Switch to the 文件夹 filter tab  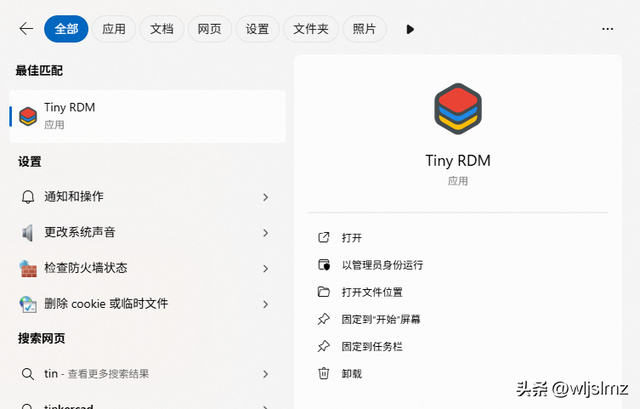311,29
